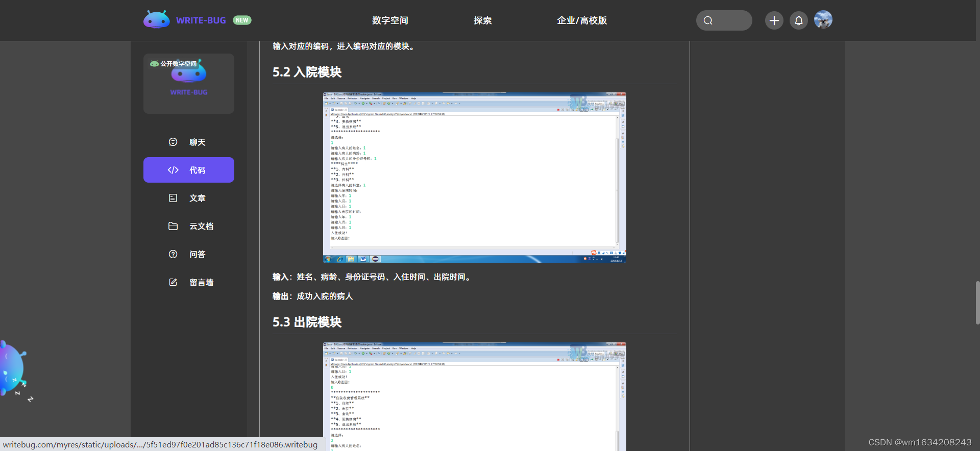Click the plus create button
The image size is (980, 451).
[774, 20]
